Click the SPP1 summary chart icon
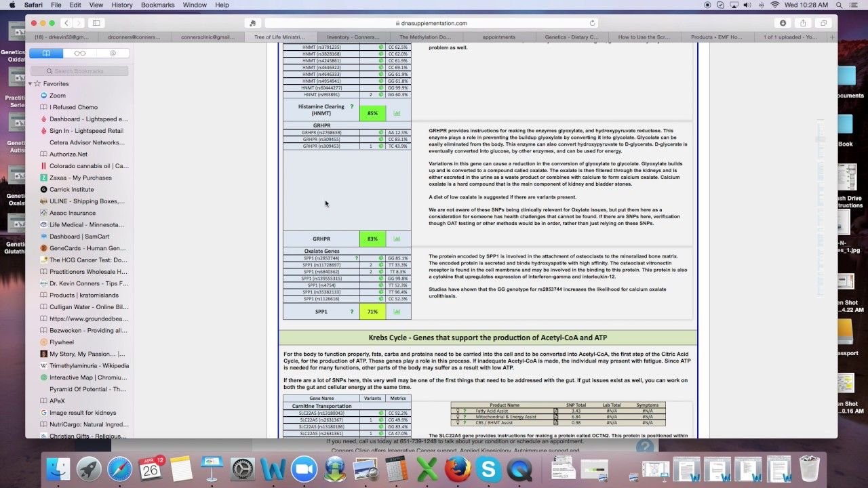Image resolution: width=868 pixels, height=488 pixels. click(397, 312)
